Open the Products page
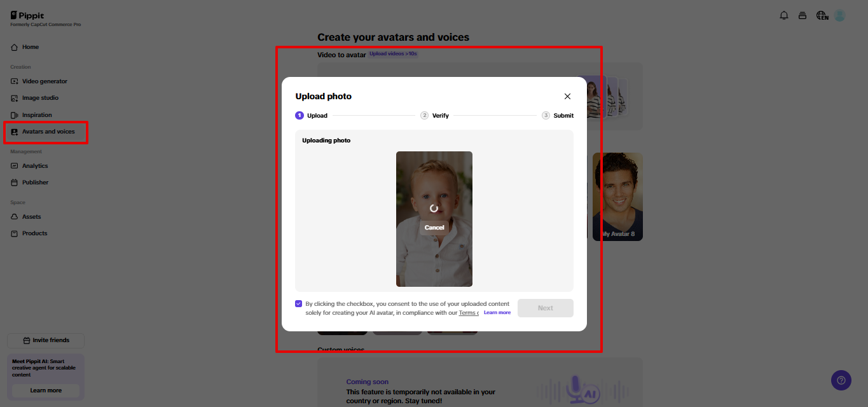The height and width of the screenshot is (407, 868). click(34, 233)
